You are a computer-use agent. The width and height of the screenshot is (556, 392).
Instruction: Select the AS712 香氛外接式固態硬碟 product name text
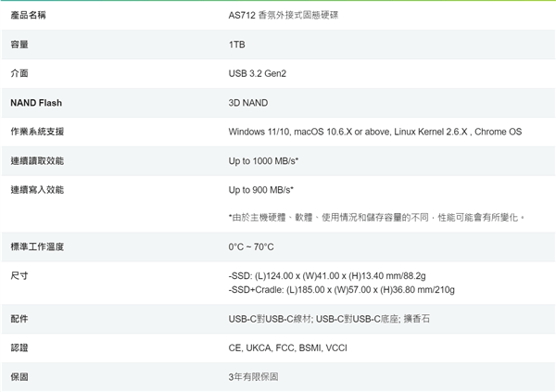[x=283, y=15]
